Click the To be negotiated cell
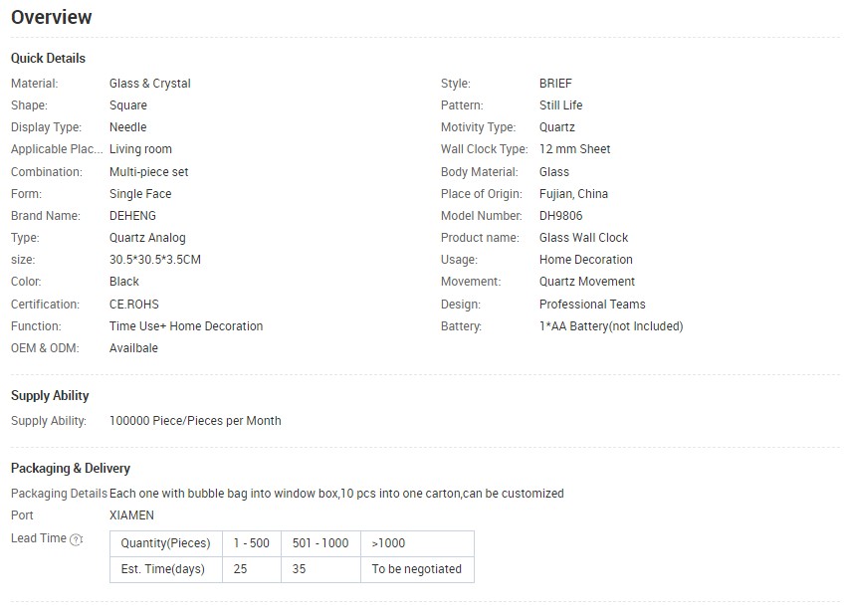849x616 pixels. tap(417, 569)
